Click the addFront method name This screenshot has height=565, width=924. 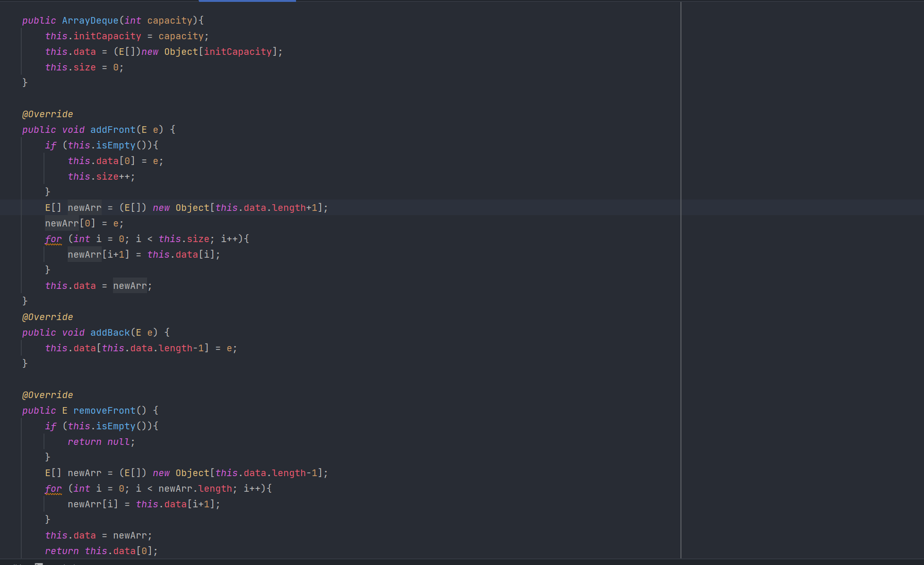point(113,130)
